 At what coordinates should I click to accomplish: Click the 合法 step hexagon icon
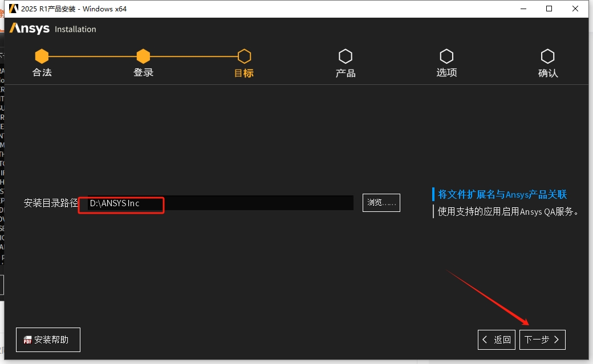point(42,56)
